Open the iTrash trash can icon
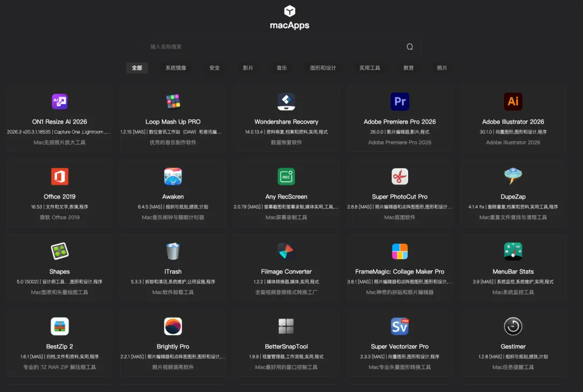This screenshot has height=392, width=583. click(173, 251)
